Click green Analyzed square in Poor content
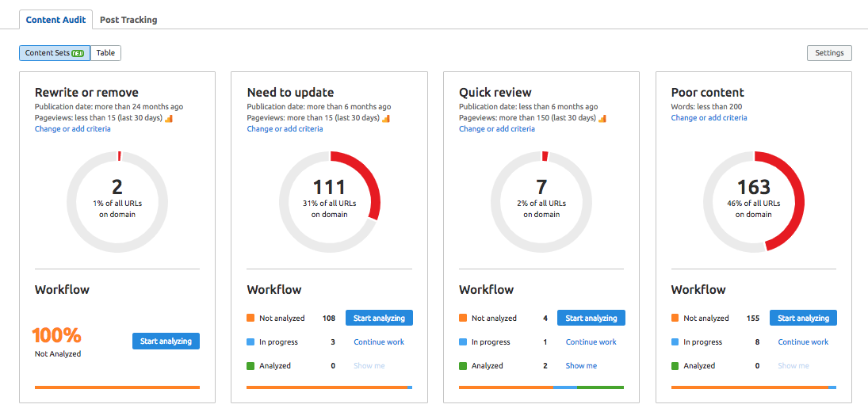 [x=675, y=366]
